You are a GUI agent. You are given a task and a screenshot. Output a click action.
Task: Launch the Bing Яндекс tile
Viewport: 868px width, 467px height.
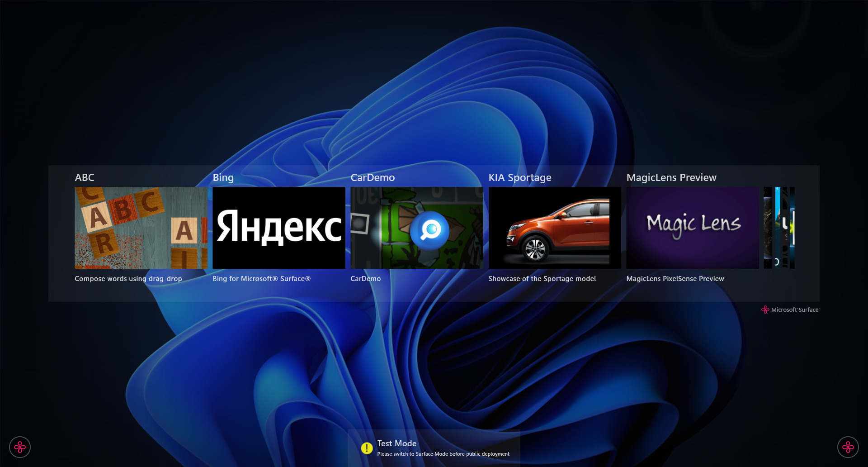click(x=279, y=228)
